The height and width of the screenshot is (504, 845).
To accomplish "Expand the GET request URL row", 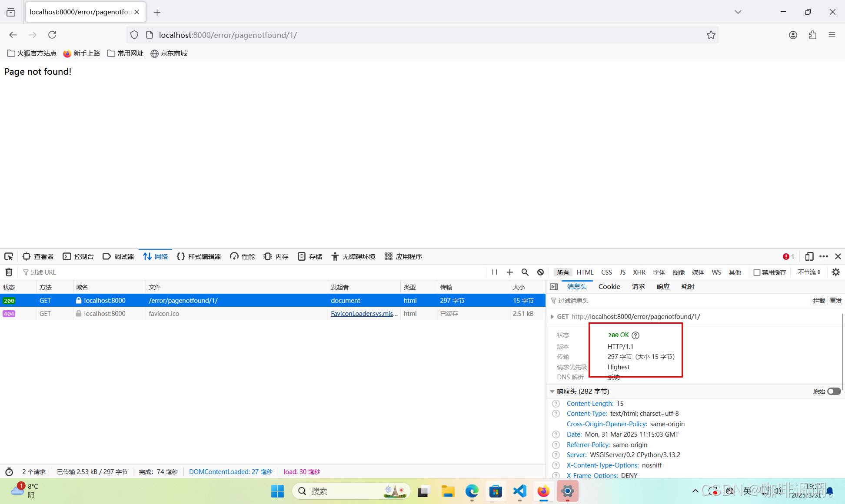I will (x=552, y=317).
